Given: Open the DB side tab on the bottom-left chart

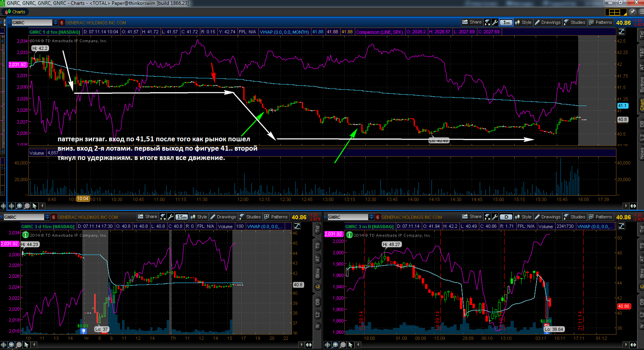Looking at the screenshot, I should 318,302.
